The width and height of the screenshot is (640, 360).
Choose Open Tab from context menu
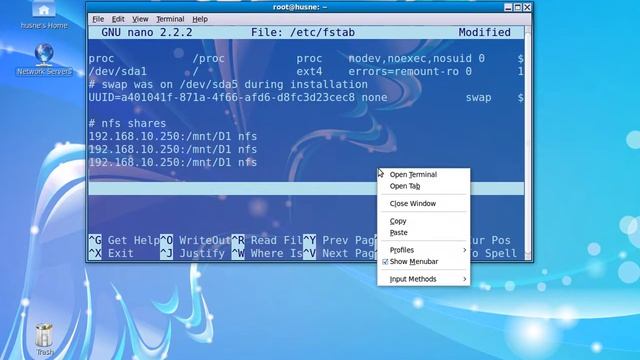pyautogui.click(x=423, y=186)
